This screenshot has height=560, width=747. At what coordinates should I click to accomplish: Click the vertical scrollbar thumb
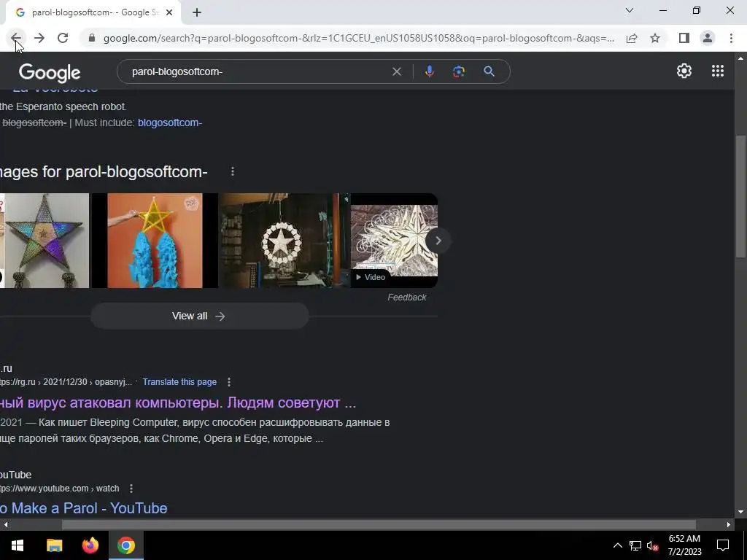click(740, 197)
